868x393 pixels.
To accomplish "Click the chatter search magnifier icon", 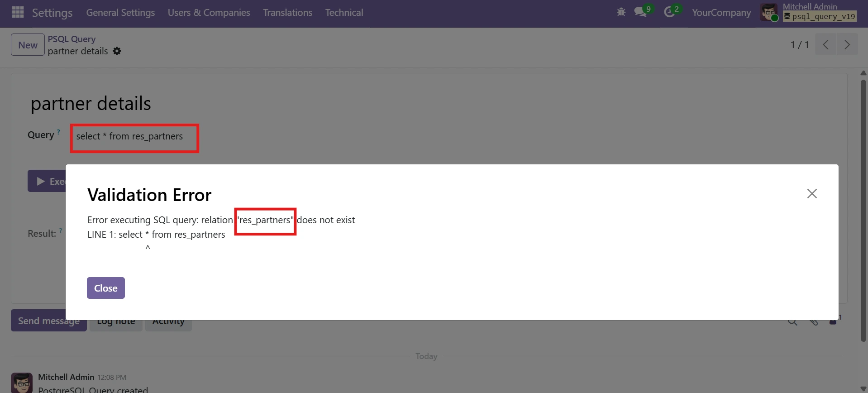I will pos(792,321).
